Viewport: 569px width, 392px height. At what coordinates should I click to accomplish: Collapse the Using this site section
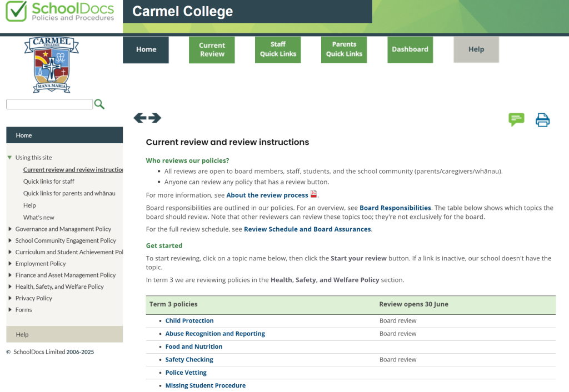point(9,158)
